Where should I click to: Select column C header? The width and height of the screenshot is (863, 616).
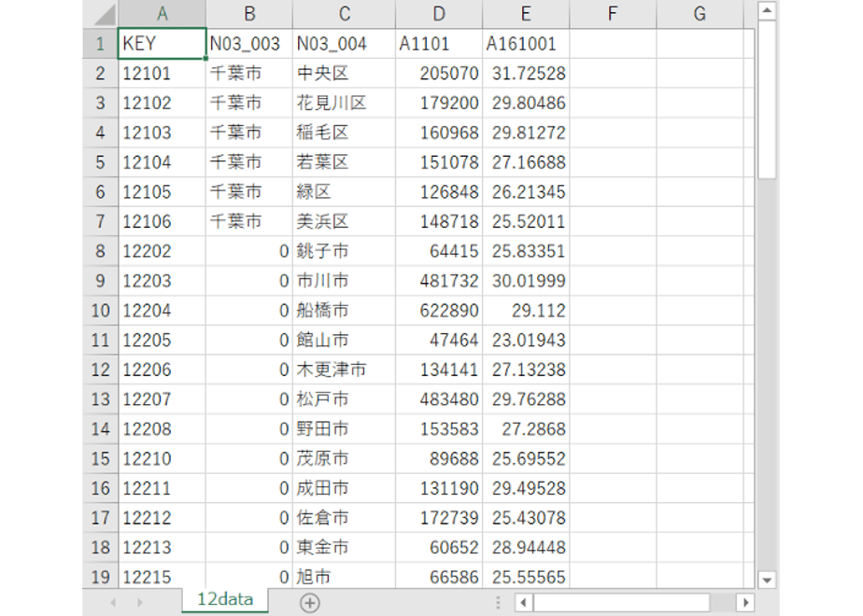point(344,14)
